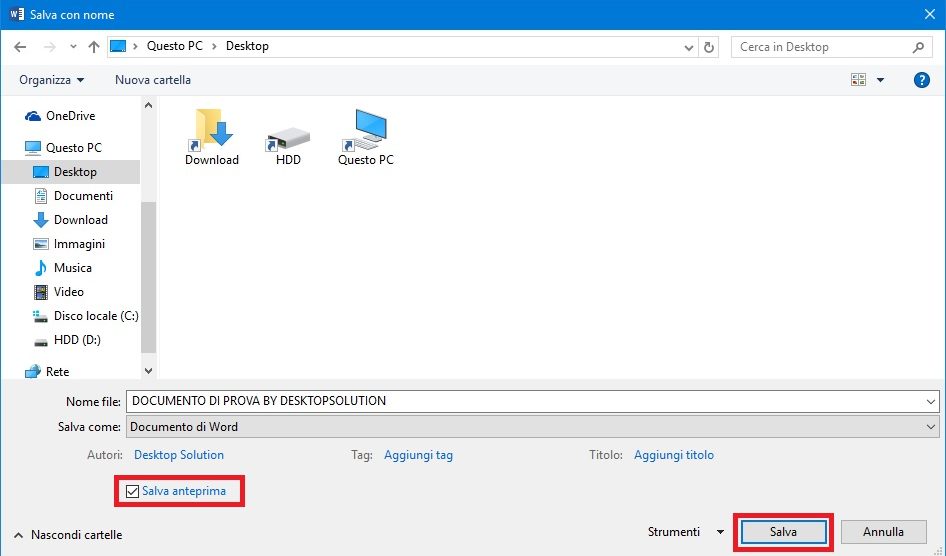Toggle the Salva anteprima checkbox

pos(133,491)
